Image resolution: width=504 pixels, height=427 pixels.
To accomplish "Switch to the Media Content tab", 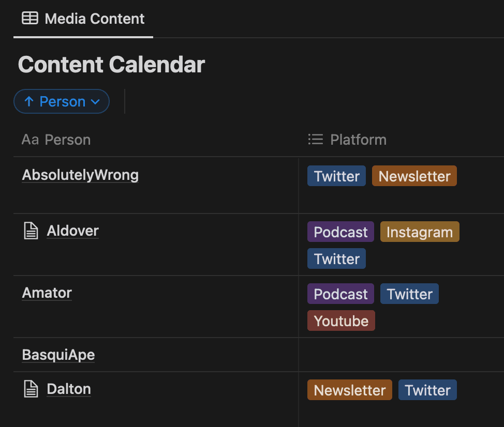I will pyautogui.click(x=83, y=19).
